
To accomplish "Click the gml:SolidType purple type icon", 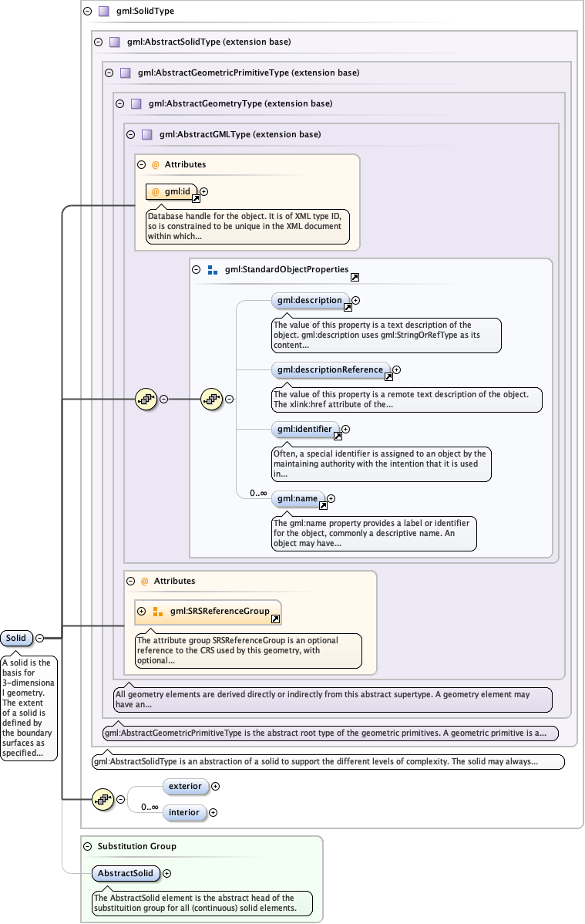I will (103, 12).
